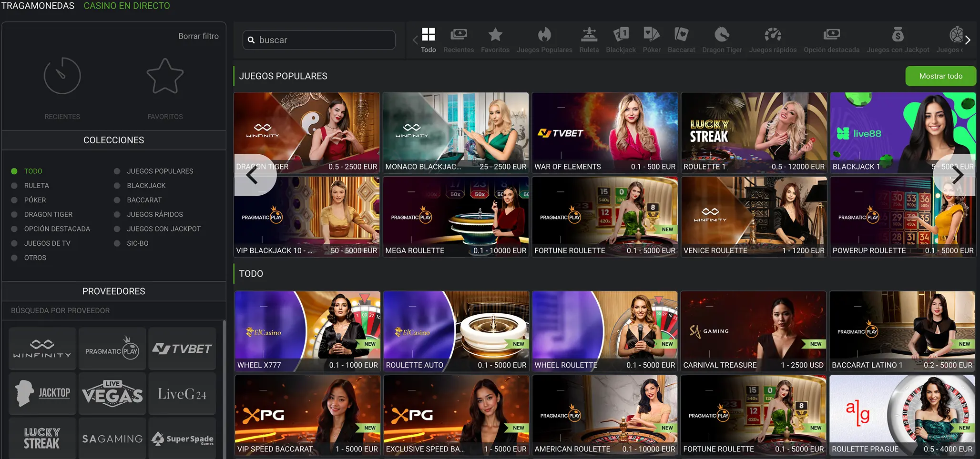Open the Juegos Populares flame icon
This screenshot has width=980, height=459.
coord(544,35)
